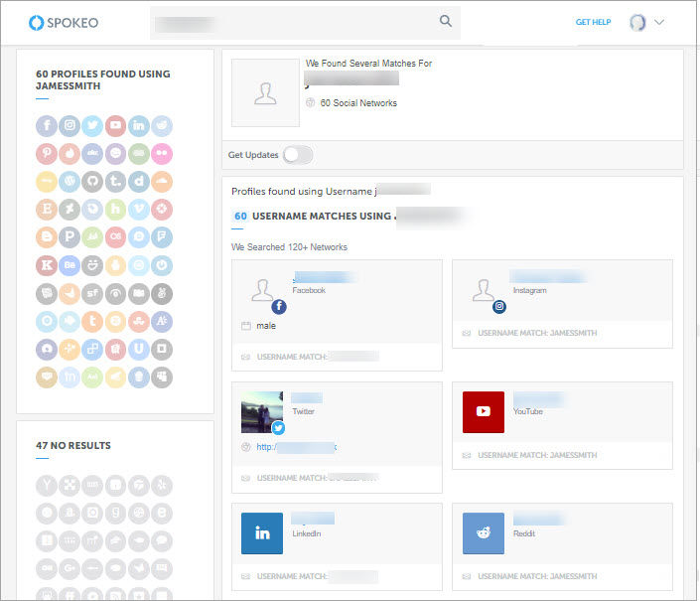The height and width of the screenshot is (601, 700).
Task: Click 'USERNAME MATCH: JAMESSMITH' on YouTube card
Action: [x=537, y=455]
